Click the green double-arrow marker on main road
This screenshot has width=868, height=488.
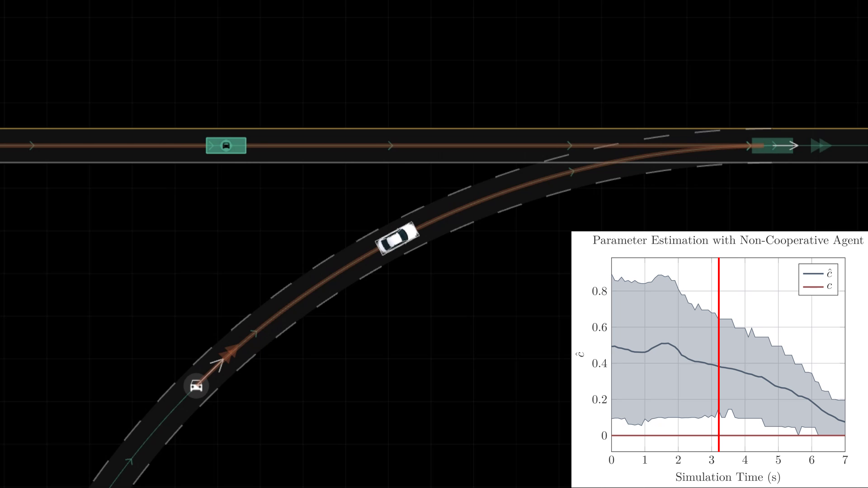(821, 145)
